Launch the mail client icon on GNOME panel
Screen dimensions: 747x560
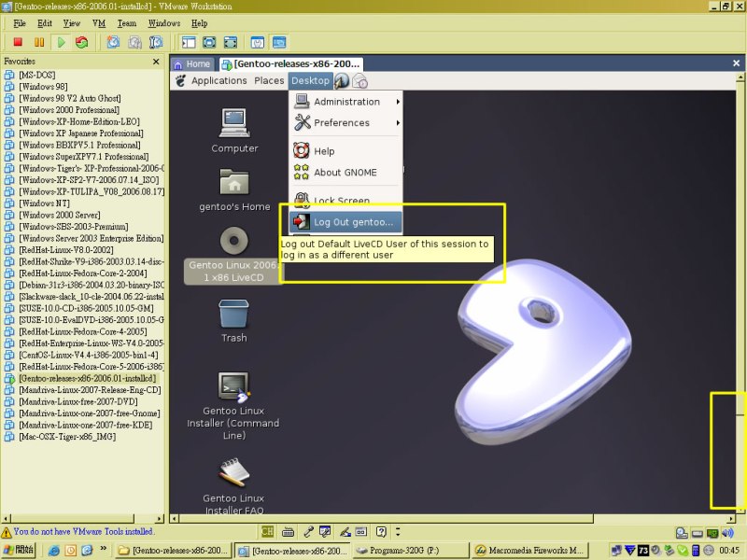tap(360, 81)
